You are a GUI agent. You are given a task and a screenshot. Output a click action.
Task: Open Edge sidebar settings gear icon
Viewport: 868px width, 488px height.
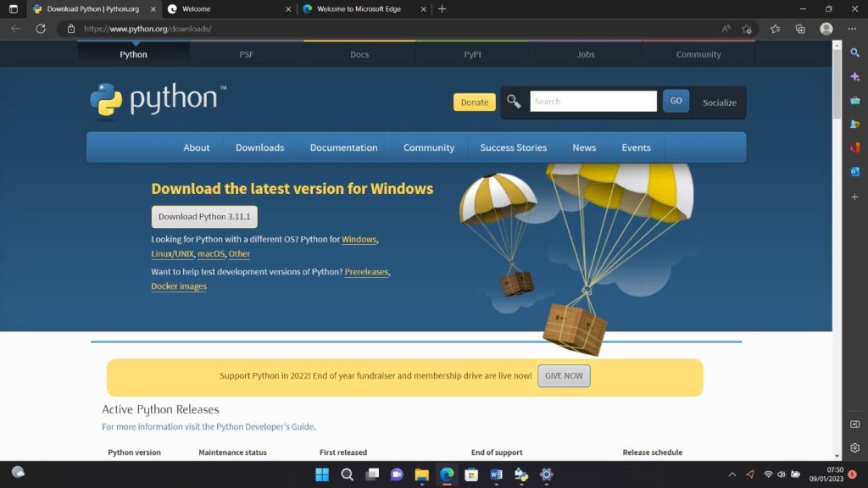(854, 447)
